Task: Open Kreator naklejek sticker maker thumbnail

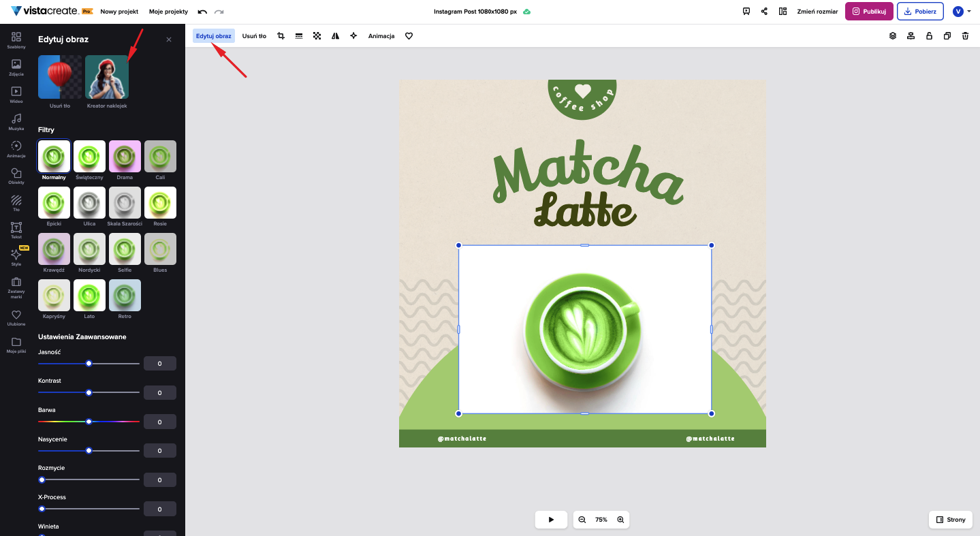Action: point(107,77)
